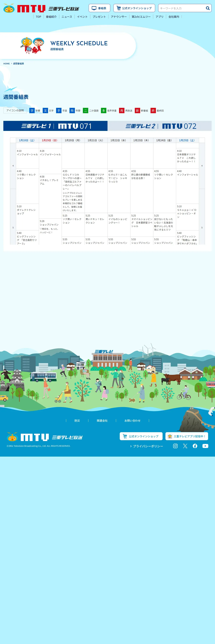215x644 pixels.
Task: Click the red 終 final episode icon
Action: coord(153,111)
